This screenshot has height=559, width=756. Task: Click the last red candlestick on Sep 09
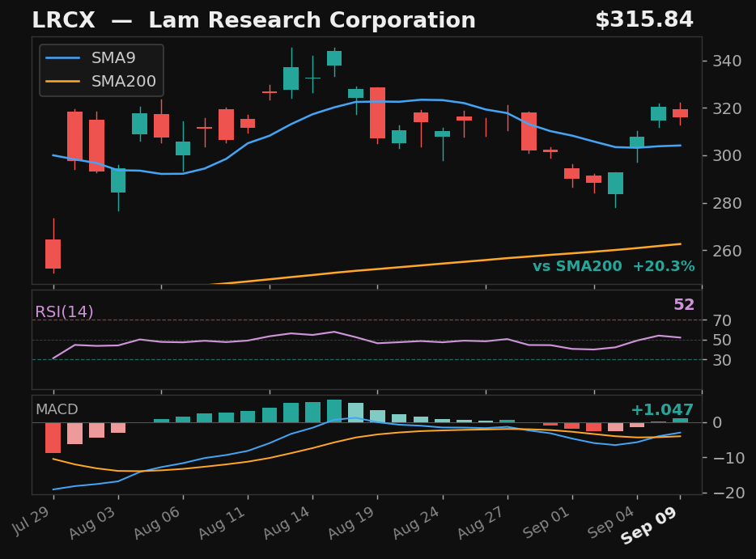coord(680,113)
